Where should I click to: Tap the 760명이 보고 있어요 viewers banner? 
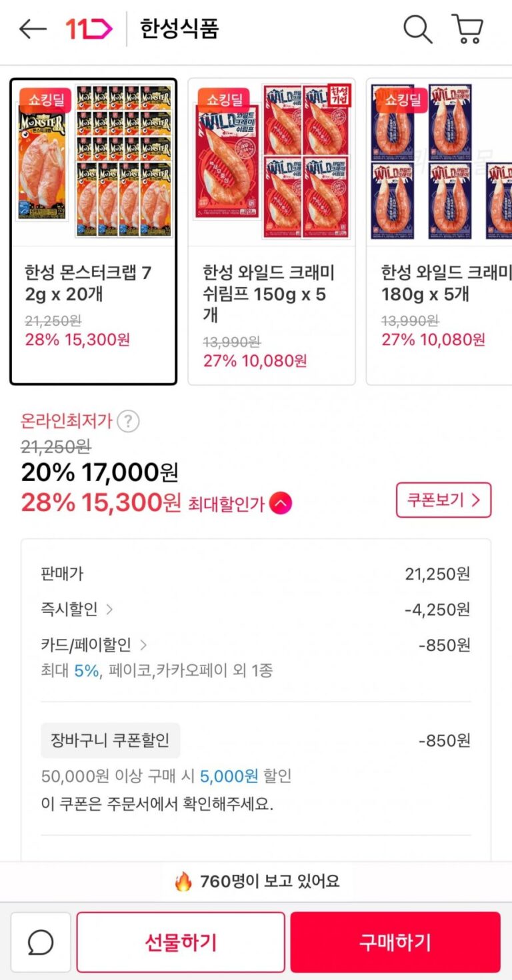(256, 881)
